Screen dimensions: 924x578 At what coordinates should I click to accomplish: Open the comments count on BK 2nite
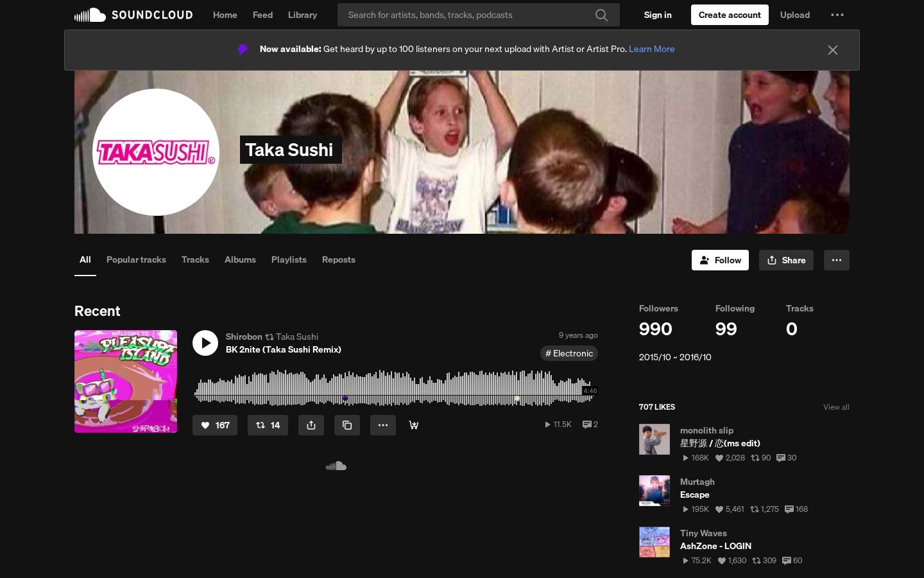tap(590, 425)
